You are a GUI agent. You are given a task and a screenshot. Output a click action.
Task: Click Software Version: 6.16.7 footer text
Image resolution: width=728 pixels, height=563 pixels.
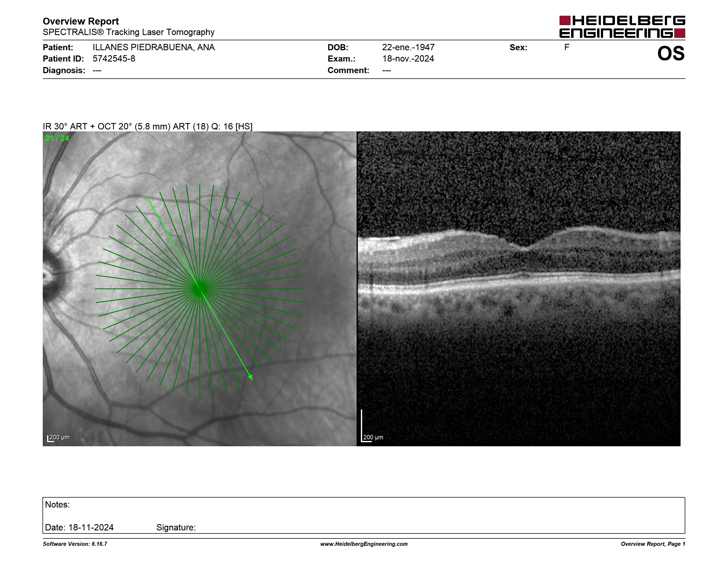(x=75, y=544)
